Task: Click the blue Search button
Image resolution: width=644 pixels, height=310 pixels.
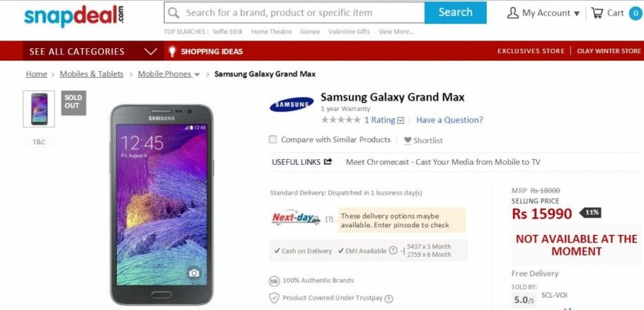Action: (456, 12)
